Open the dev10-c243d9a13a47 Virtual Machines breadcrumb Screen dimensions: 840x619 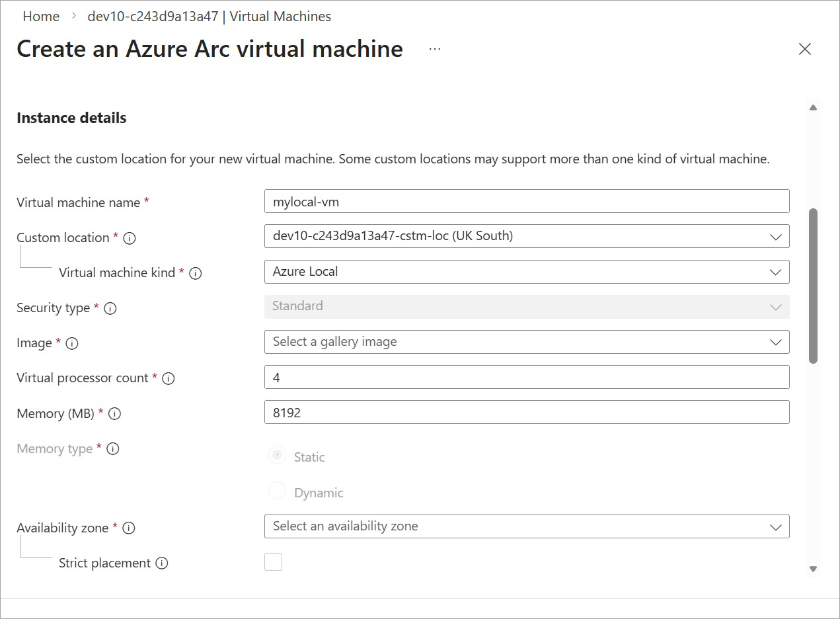[209, 17]
